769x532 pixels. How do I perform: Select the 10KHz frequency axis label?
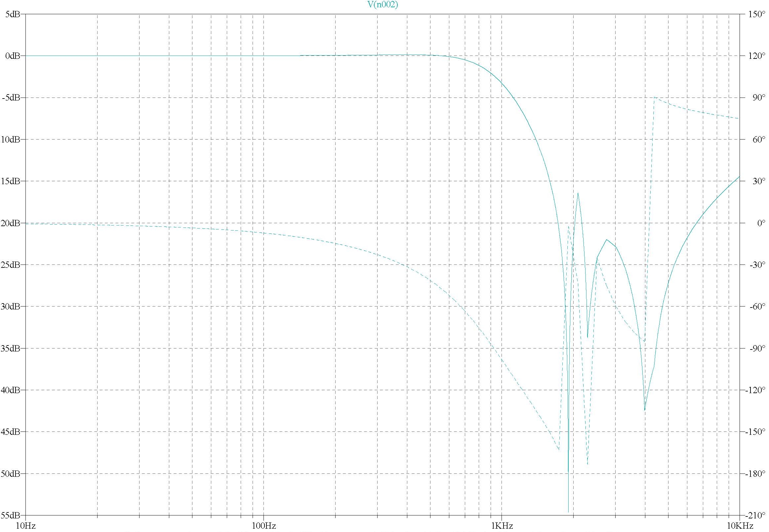pyautogui.click(x=740, y=526)
